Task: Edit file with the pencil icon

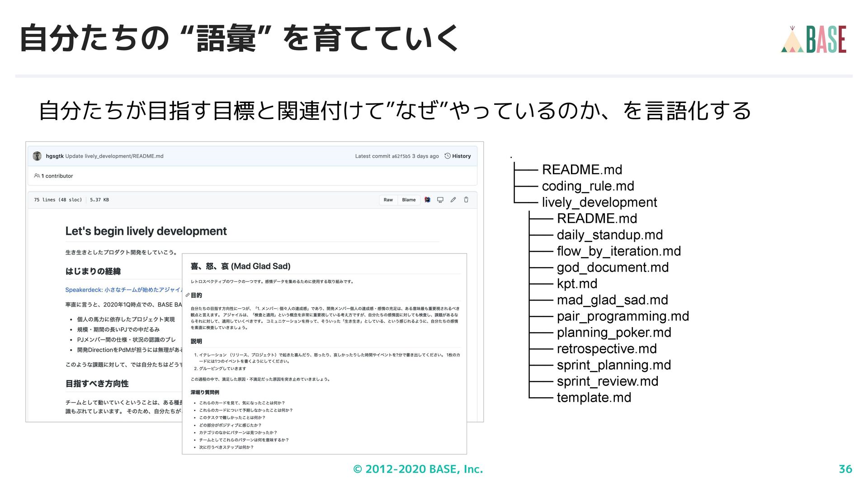Action: (x=453, y=200)
